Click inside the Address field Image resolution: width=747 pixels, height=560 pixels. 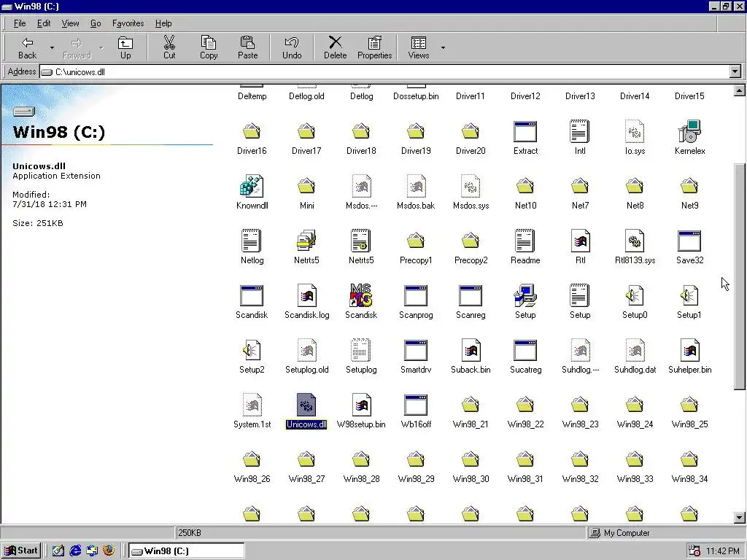pos(384,72)
